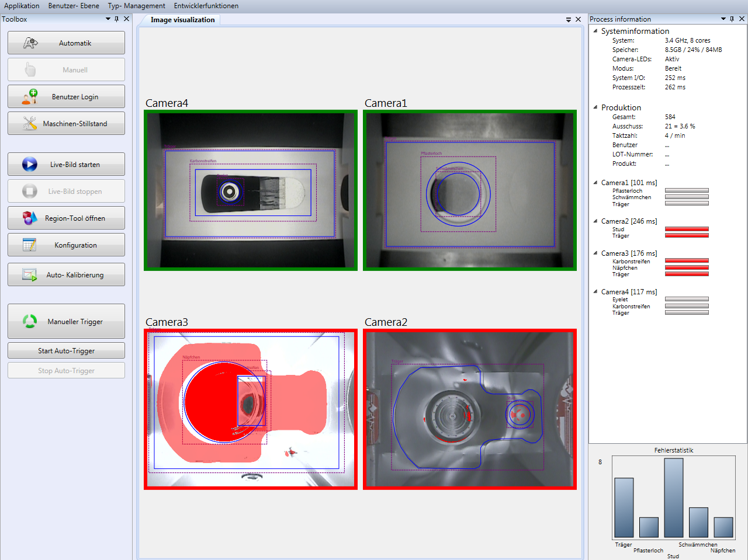The width and height of the screenshot is (748, 560).
Task: Click the Camera3 image view
Action: (x=251, y=409)
